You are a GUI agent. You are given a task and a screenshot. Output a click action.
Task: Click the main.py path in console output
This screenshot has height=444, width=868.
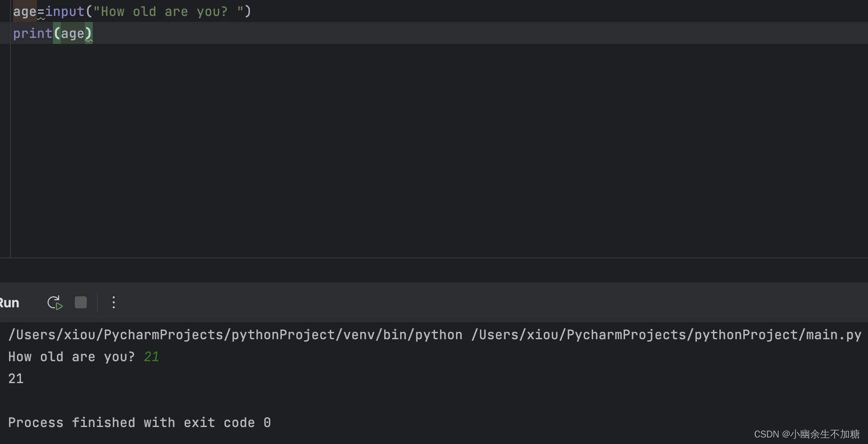point(666,335)
